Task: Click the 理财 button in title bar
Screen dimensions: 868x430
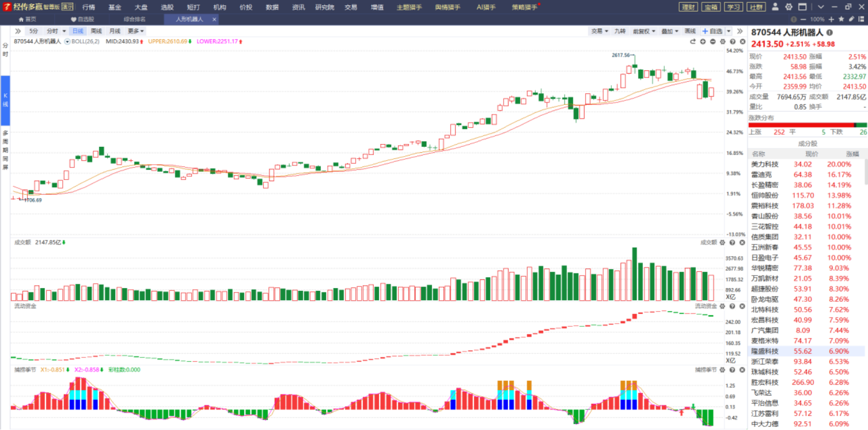Action: 688,7
